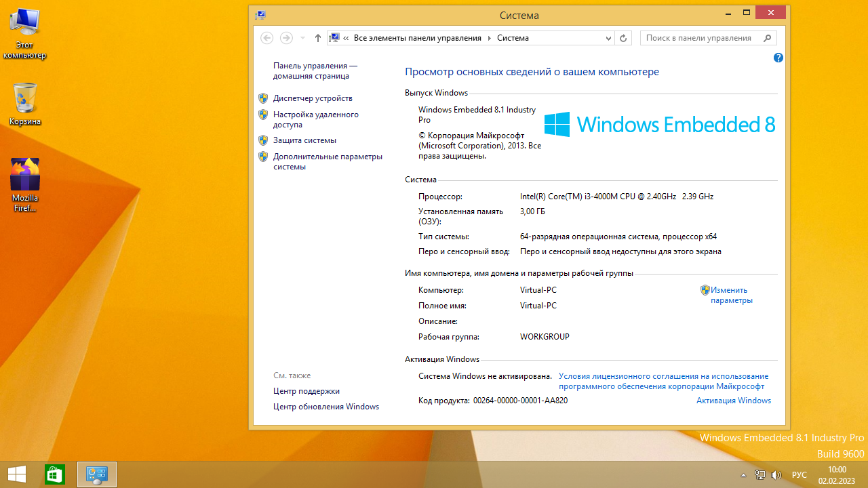Click shield icon beside Диспетчер устройств

[264, 98]
